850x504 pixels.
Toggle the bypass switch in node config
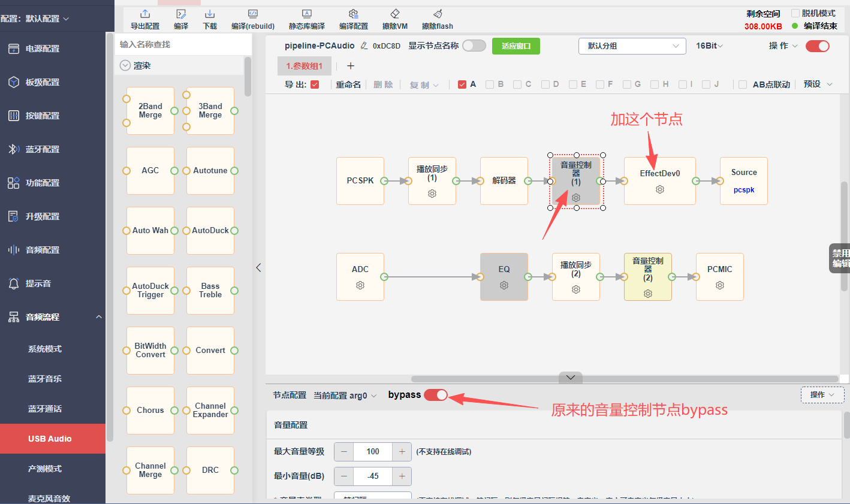pos(436,395)
